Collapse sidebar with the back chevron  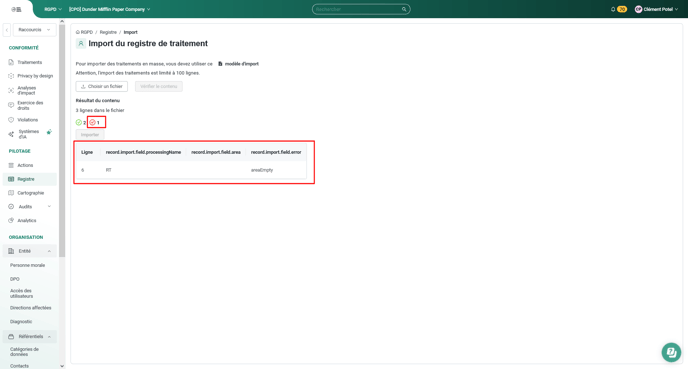7,30
